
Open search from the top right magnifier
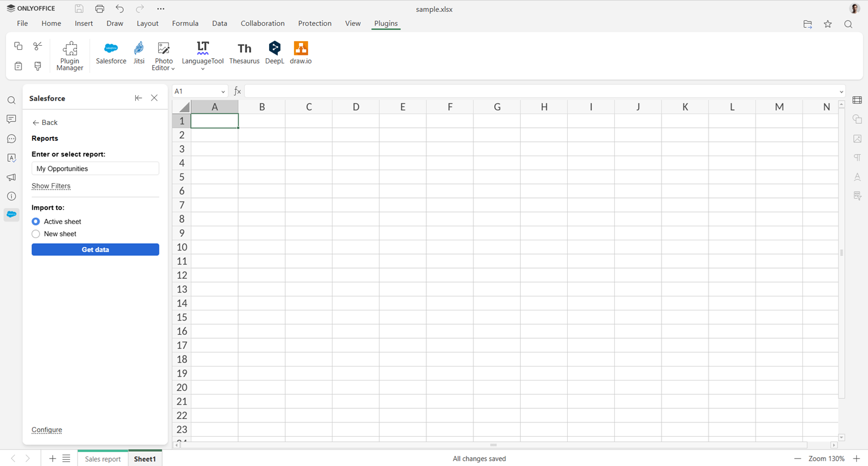click(x=848, y=24)
